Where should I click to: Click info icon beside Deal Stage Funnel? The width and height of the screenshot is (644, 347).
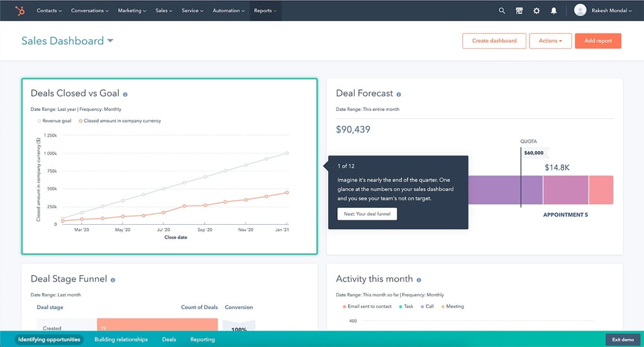tap(113, 280)
